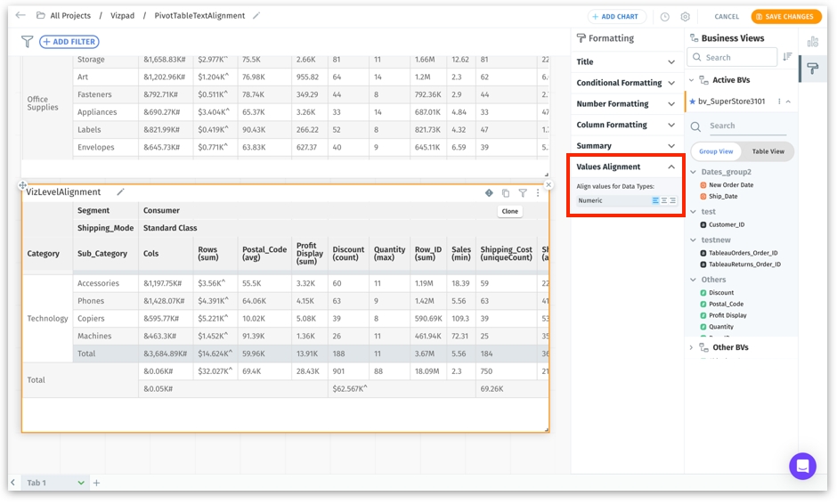This screenshot has width=837, height=504.
Task: Open the chart builder sidebar icon
Action: (x=812, y=42)
